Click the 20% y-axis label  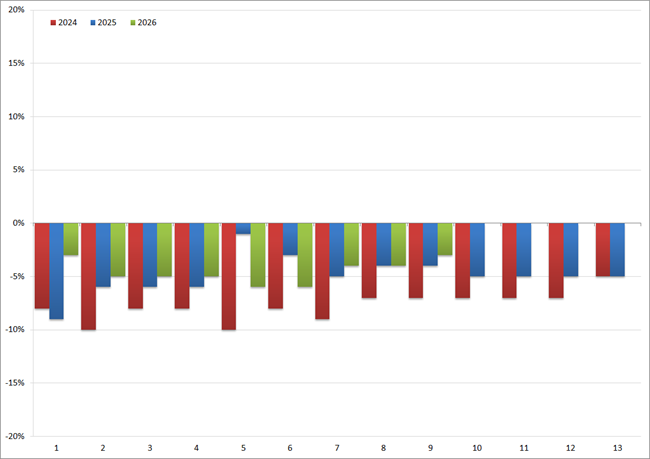[17, 10]
